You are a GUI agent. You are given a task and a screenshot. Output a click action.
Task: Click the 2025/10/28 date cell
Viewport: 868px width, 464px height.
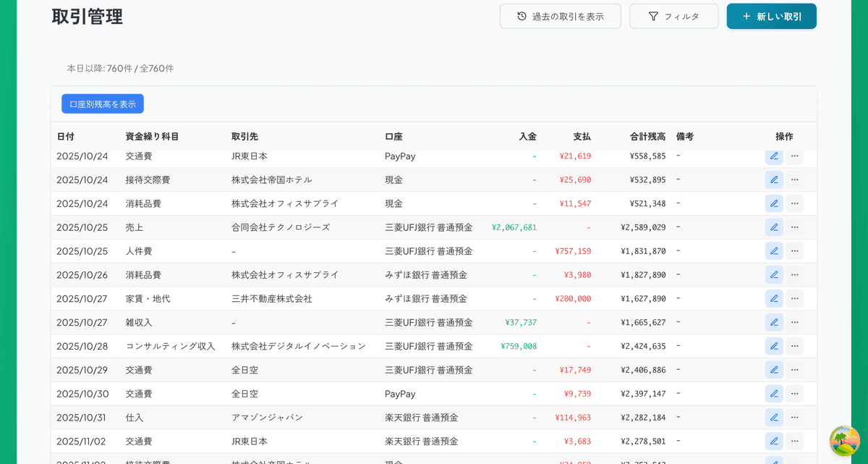click(x=82, y=346)
